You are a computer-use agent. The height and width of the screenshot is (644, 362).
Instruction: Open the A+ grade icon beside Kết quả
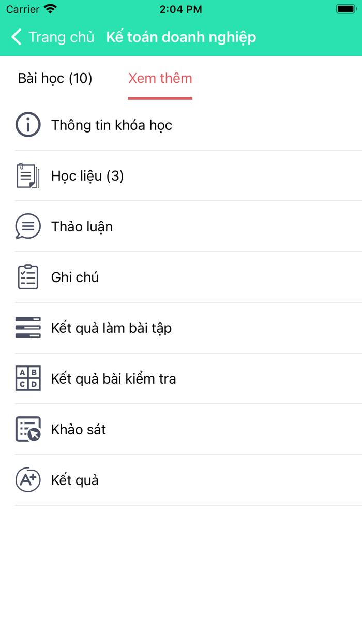point(28,480)
